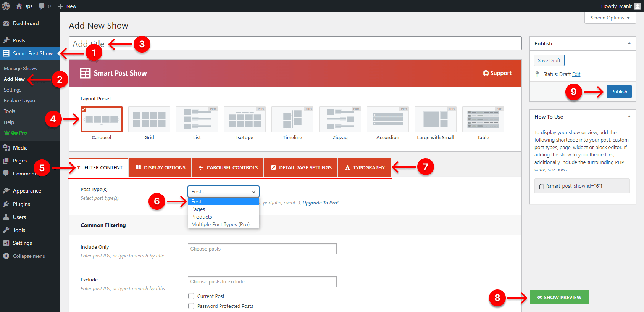
Task: Select the Table layout preset
Action: pos(483,119)
